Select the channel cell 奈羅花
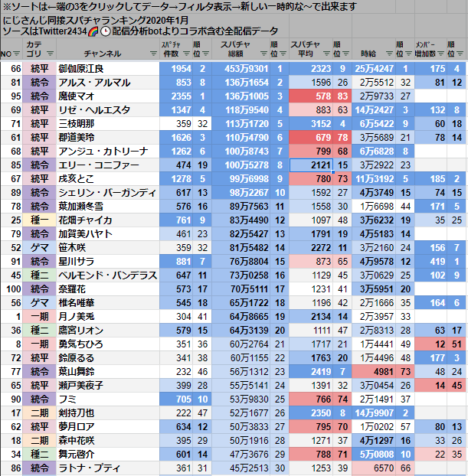Image resolution: width=468 pixels, height=476 pixels. 107,289
